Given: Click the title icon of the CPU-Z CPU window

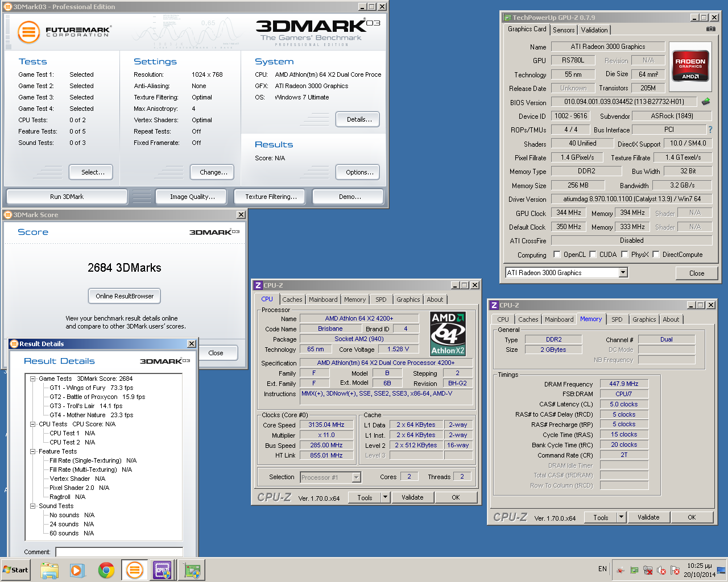Looking at the screenshot, I should pyautogui.click(x=258, y=285).
